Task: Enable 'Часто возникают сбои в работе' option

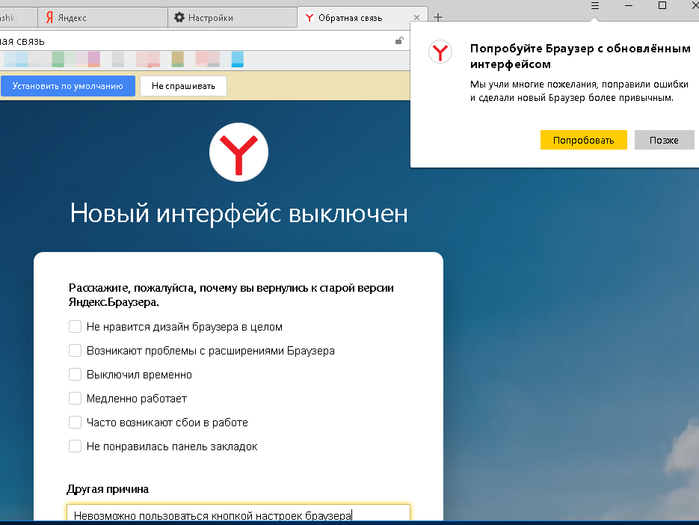Action: [75, 422]
